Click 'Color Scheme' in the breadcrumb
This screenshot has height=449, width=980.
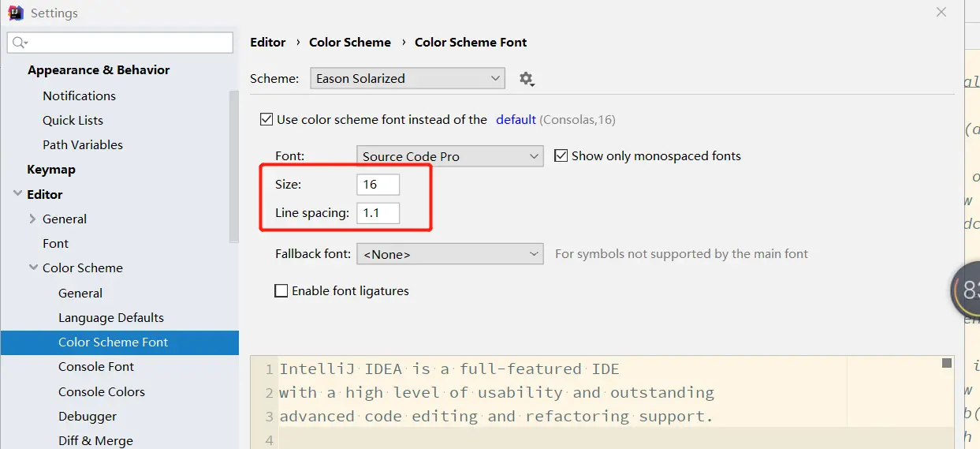[x=350, y=43]
